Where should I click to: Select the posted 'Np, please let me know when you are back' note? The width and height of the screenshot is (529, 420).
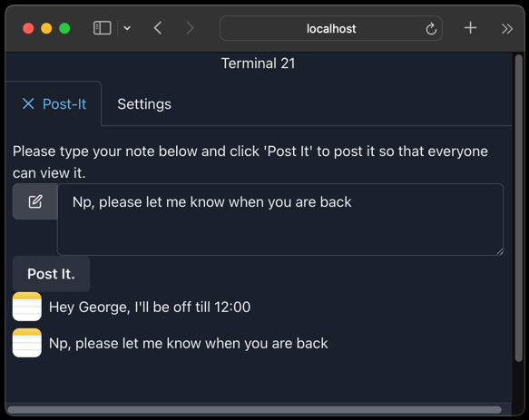(x=188, y=344)
